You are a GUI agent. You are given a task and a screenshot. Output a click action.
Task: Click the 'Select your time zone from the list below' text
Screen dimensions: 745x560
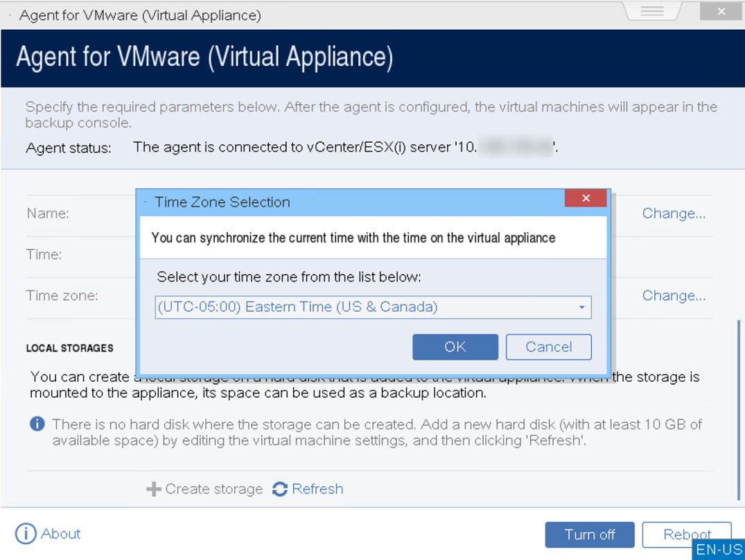[289, 277]
